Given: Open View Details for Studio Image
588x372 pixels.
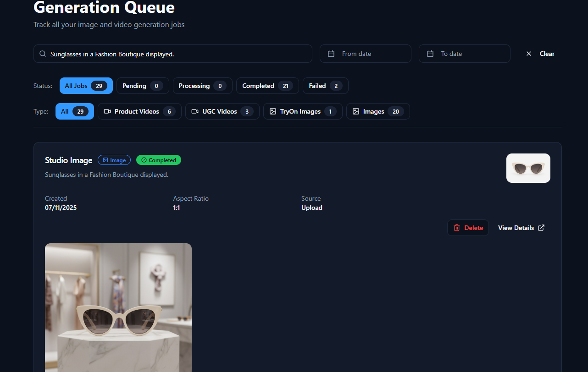Looking at the screenshot, I should coord(516,228).
